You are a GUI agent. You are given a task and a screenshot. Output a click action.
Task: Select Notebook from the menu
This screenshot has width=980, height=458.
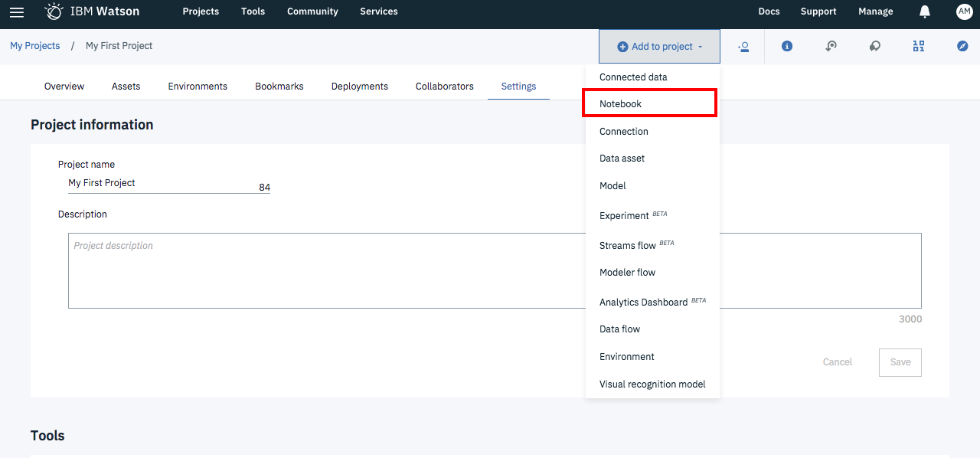pyautogui.click(x=648, y=103)
